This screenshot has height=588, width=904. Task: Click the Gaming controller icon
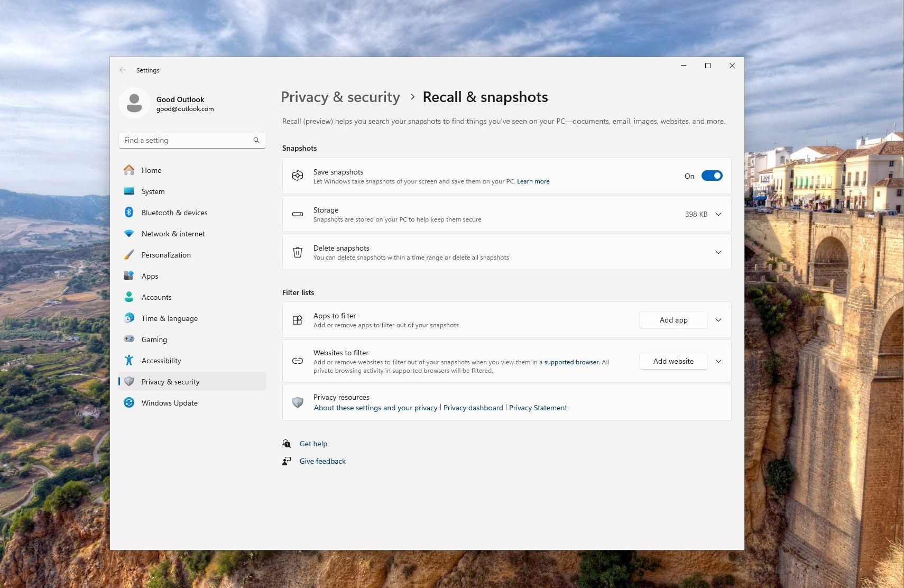point(129,339)
